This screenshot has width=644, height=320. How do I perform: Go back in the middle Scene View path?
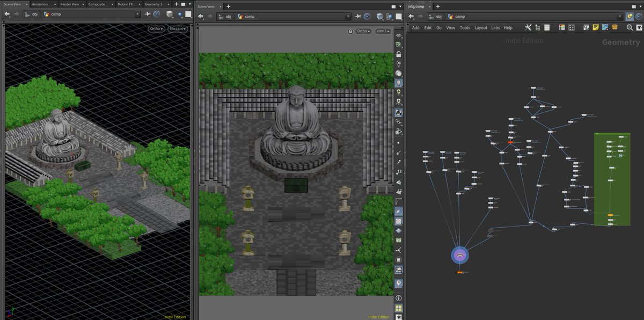tap(202, 16)
